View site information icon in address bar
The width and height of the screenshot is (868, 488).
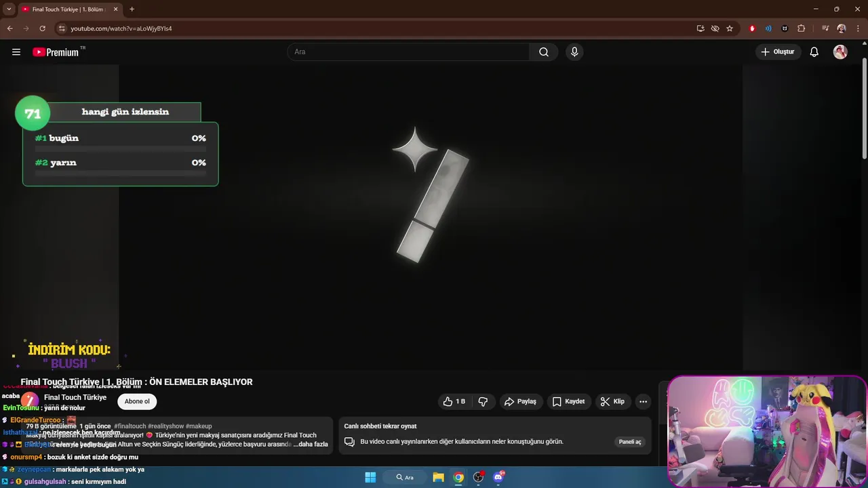[x=62, y=28]
